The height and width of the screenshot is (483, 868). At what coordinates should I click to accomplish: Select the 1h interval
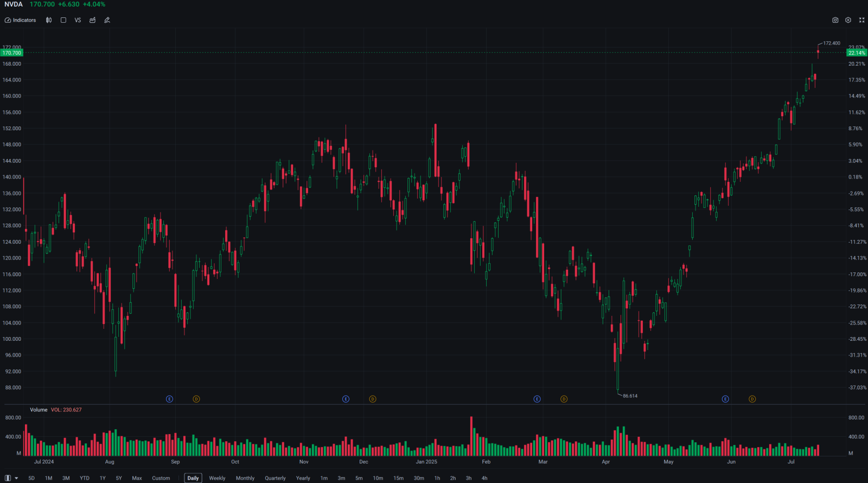pyautogui.click(x=437, y=478)
